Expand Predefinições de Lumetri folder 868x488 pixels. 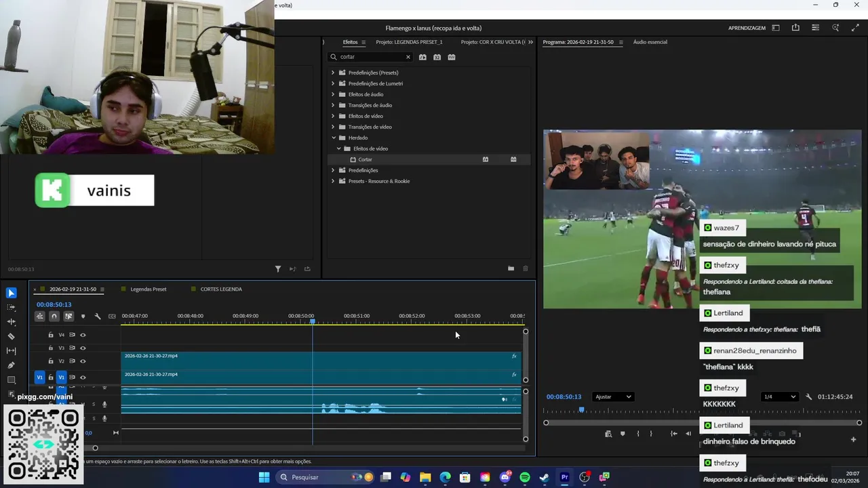[x=333, y=83]
